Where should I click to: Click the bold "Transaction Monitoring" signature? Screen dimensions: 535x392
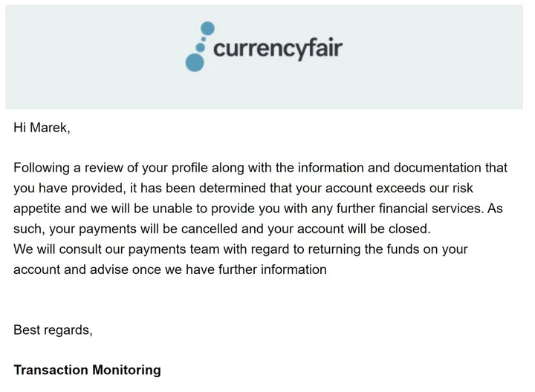87,370
